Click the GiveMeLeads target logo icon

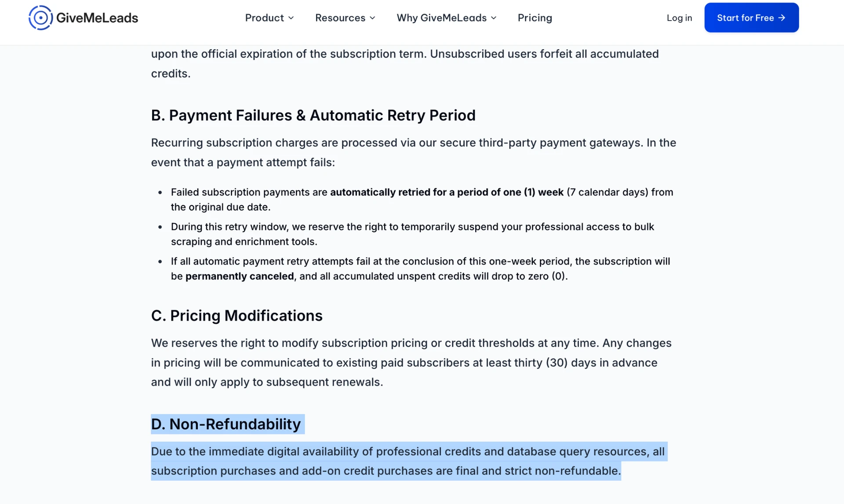pyautogui.click(x=40, y=18)
